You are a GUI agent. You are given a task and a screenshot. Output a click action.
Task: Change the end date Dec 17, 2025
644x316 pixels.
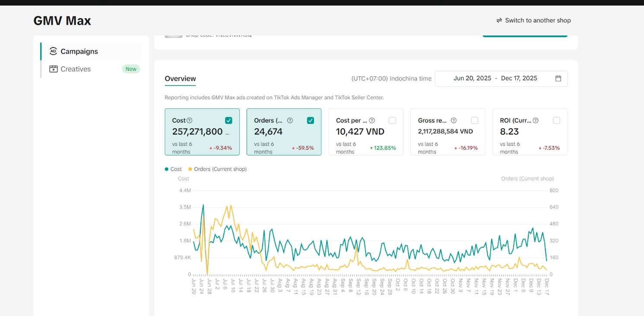click(519, 78)
